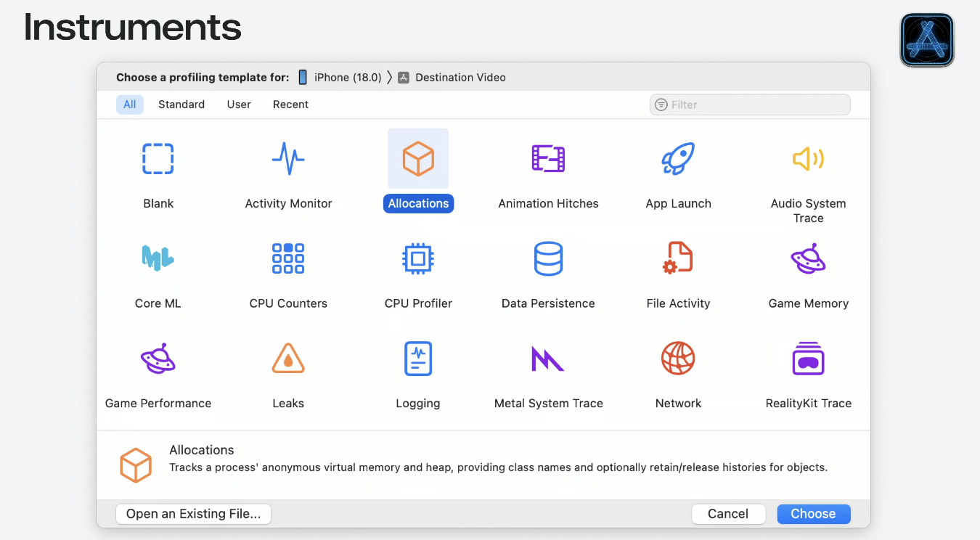
Task: Select the Leaks template icon
Action: pyautogui.click(x=288, y=358)
